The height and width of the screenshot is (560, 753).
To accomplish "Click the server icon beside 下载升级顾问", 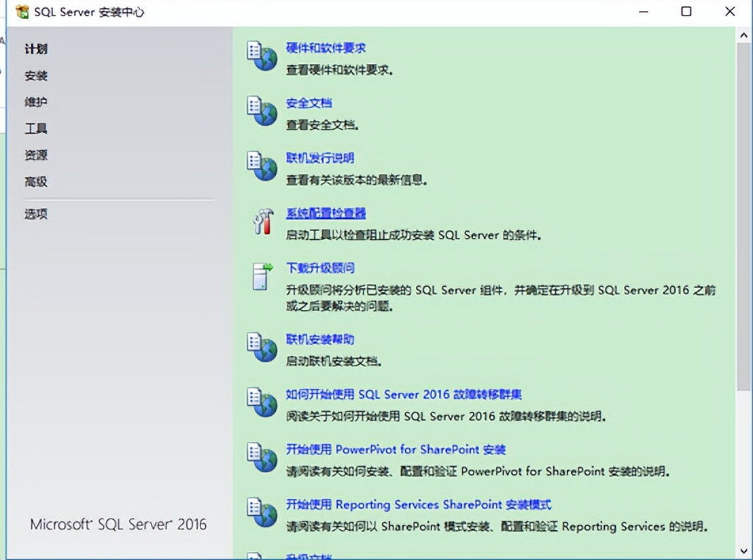I will click(x=262, y=276).
